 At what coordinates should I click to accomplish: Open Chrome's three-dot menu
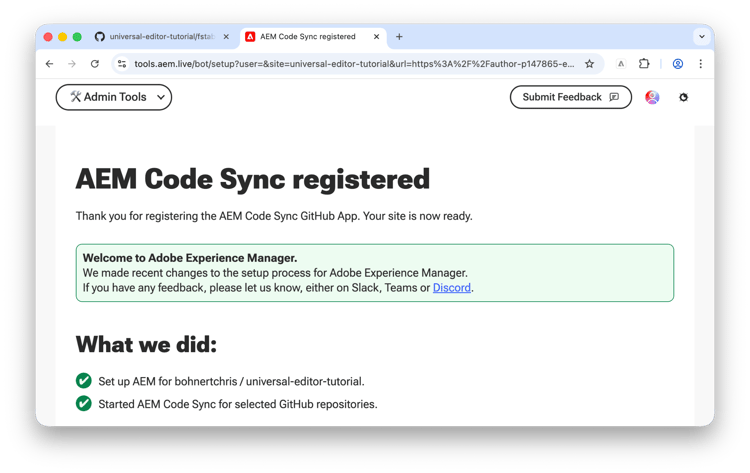coord(700,64)
